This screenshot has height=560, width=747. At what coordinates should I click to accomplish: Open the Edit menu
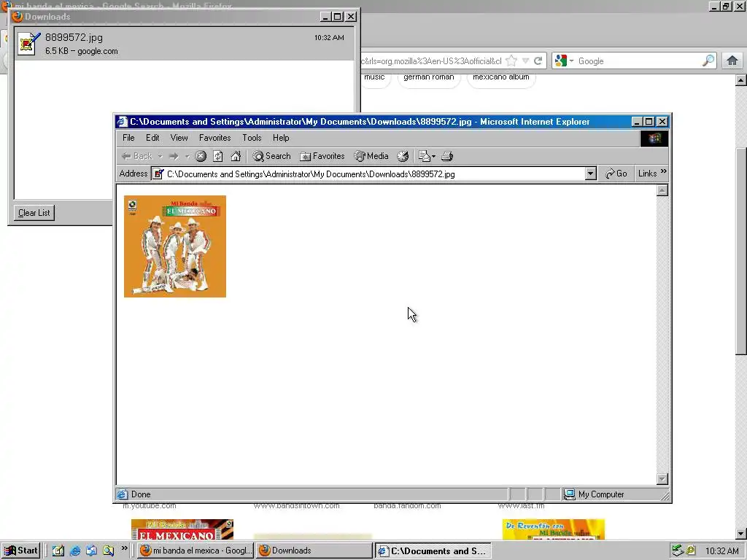pos(152,138)
